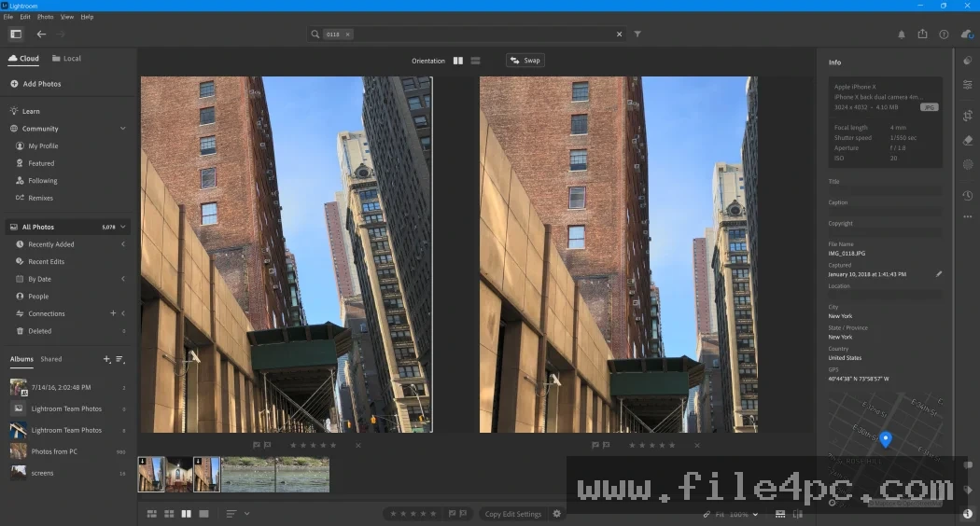Open the Help menu
The image size is (980, 526).
tap(87, 17)
